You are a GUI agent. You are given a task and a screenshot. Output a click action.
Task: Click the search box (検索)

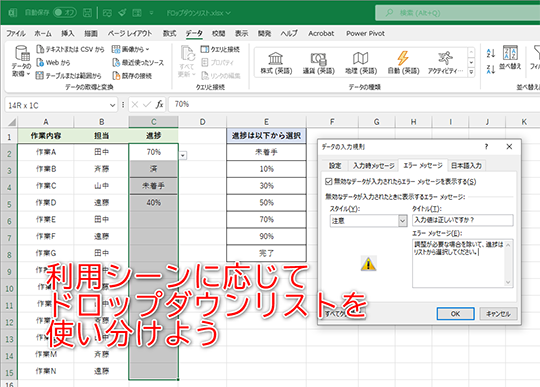point(457,13)
